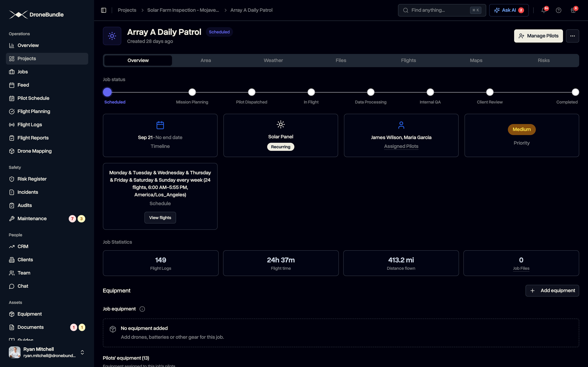Expand the Ryan Mitchell account switcher

[82, 352]
